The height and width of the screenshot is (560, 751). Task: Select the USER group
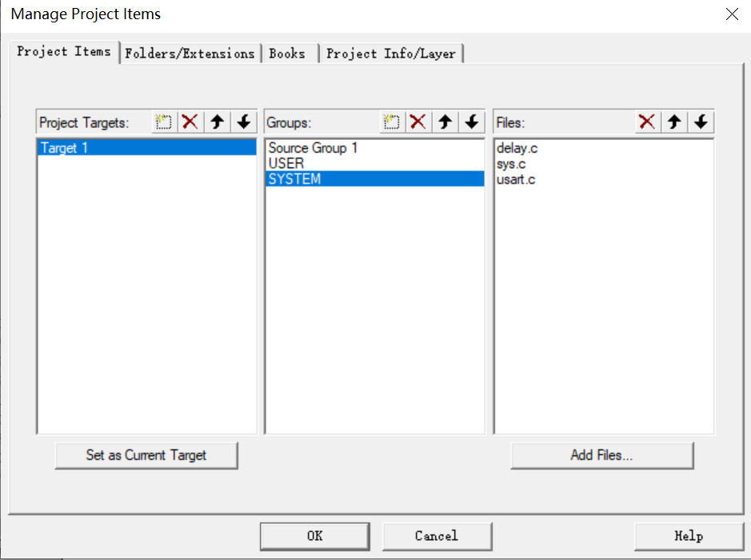pos(374,163)
